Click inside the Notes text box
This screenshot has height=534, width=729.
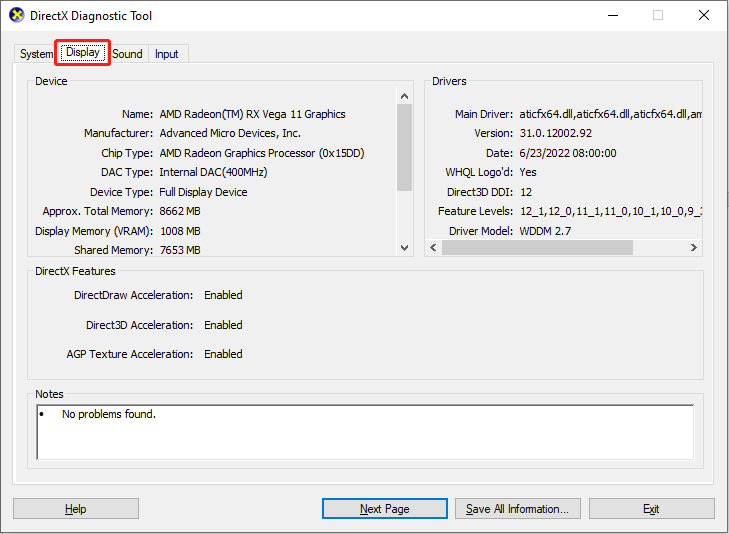[365, 432]
